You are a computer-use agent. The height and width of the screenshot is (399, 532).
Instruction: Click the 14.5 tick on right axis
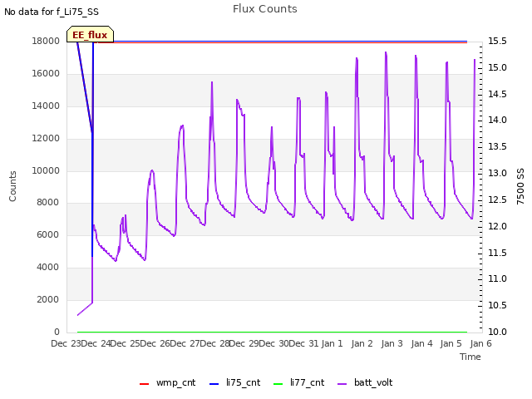tap(497, 94)
